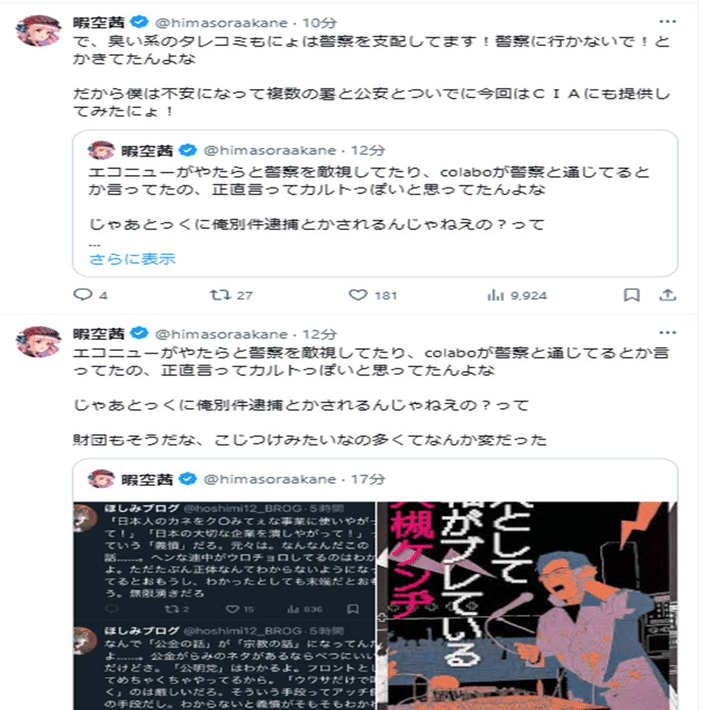Screen dimensions: 710x710
Task: View analytics showing 9,924 views
Action: coord(517,296)
